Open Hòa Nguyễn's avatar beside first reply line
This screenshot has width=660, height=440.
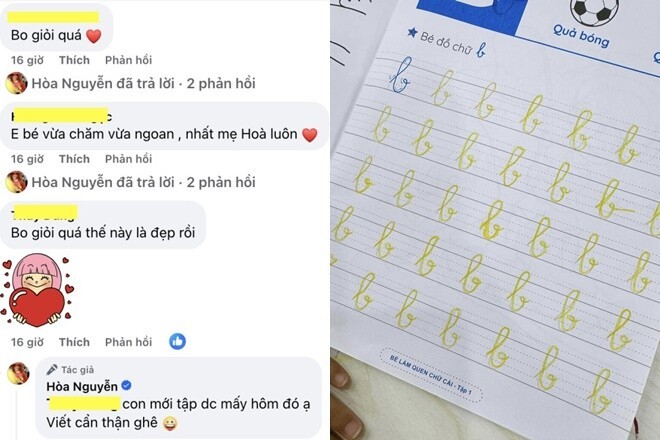(x=16, y=83)
